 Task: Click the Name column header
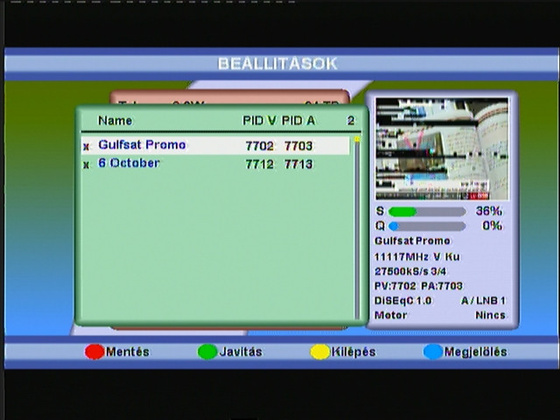(115, 121)
